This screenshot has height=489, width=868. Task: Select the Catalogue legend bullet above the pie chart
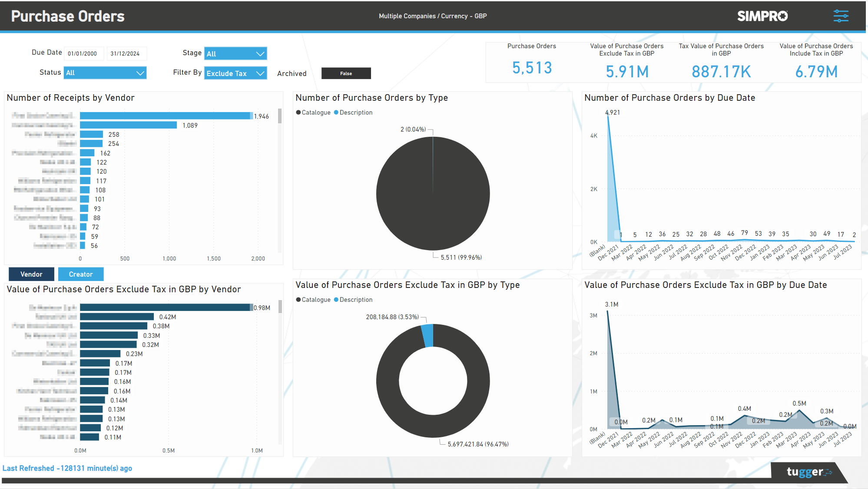[298, 112]
